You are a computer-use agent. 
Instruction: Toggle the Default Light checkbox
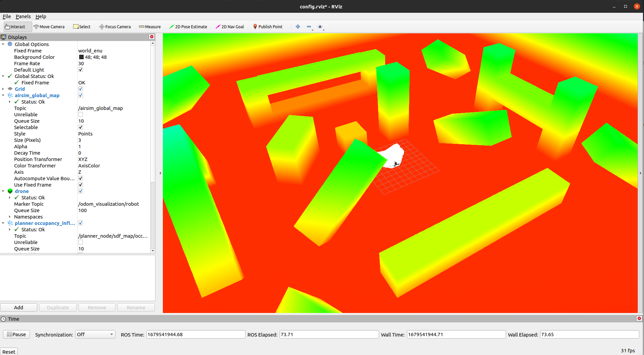point(81,70)
